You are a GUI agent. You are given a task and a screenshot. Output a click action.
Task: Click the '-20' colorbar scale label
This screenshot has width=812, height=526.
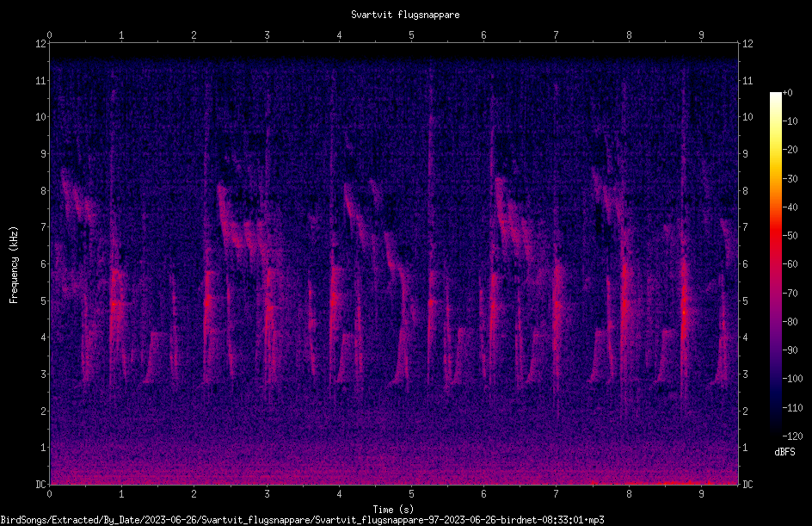tap(790, 150)
